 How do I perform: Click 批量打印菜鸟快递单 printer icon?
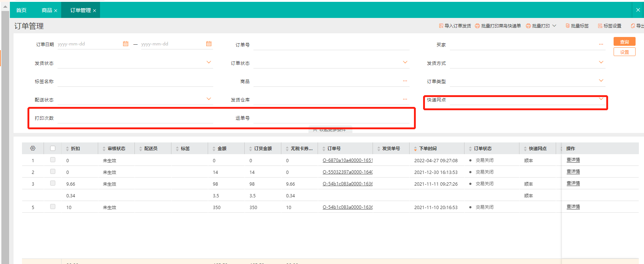click(477, 26)
